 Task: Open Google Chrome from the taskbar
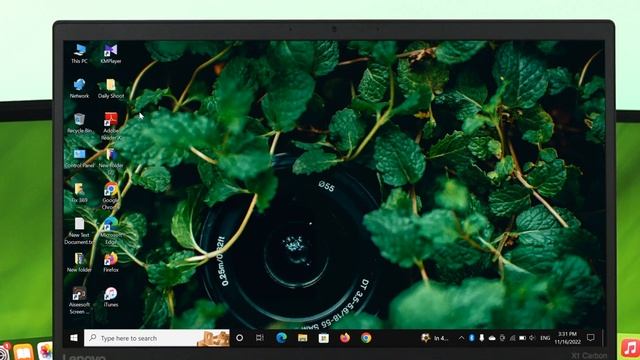[366, 338]
